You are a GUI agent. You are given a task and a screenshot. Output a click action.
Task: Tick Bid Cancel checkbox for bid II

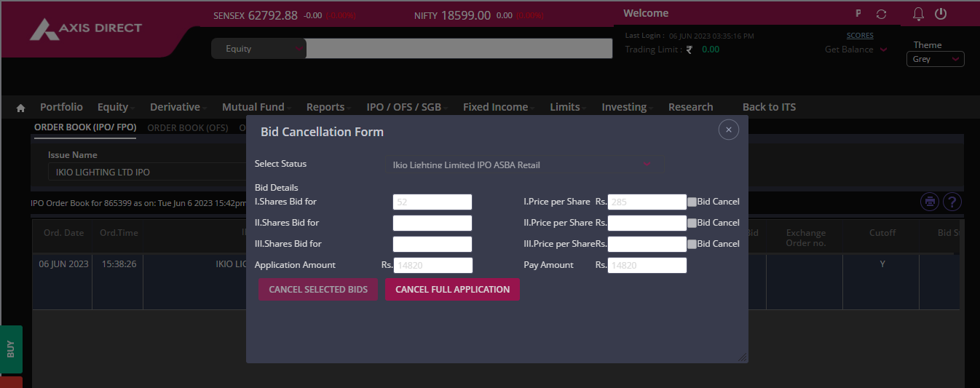click(x=692, y=223)
